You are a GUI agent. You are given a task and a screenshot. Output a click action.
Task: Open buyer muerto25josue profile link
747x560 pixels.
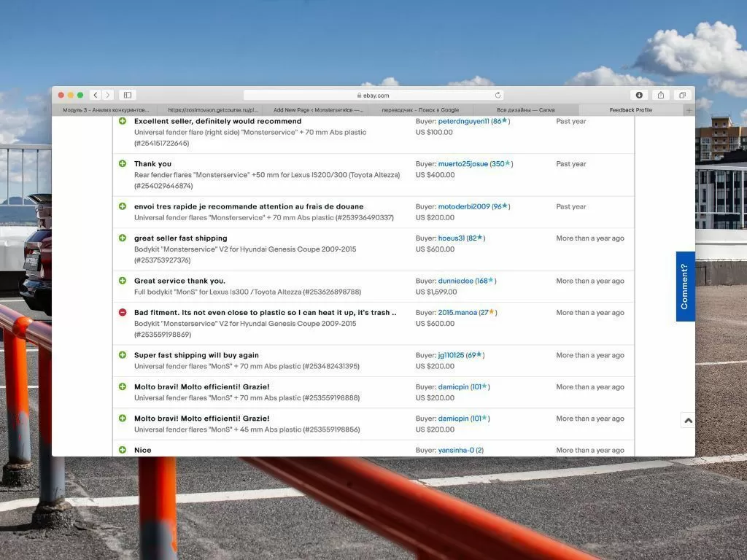coord(462,164)
